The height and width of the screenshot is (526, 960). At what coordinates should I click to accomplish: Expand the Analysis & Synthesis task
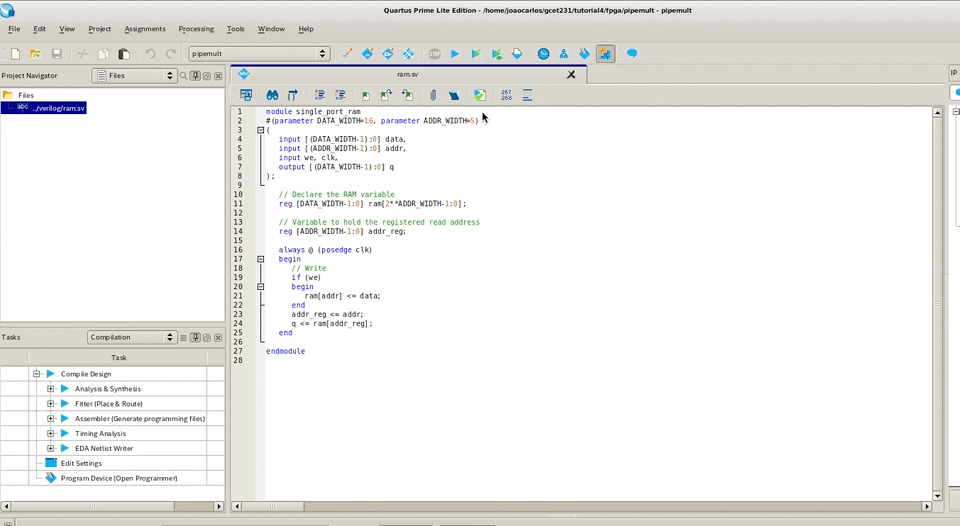pos(50,389)
